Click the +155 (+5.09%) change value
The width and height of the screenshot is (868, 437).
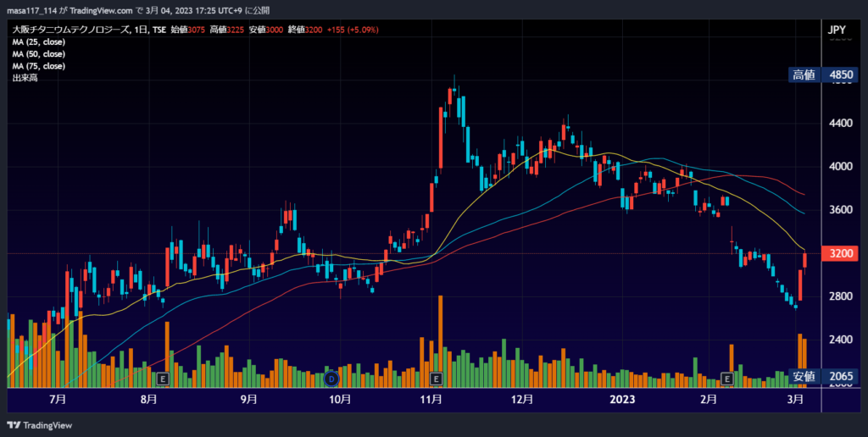353,30
